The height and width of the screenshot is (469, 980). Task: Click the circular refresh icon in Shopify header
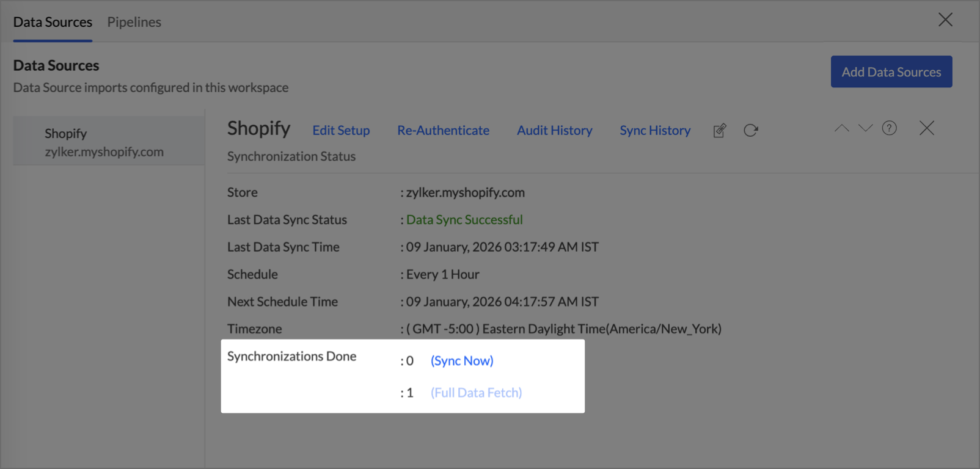[751, 130]
